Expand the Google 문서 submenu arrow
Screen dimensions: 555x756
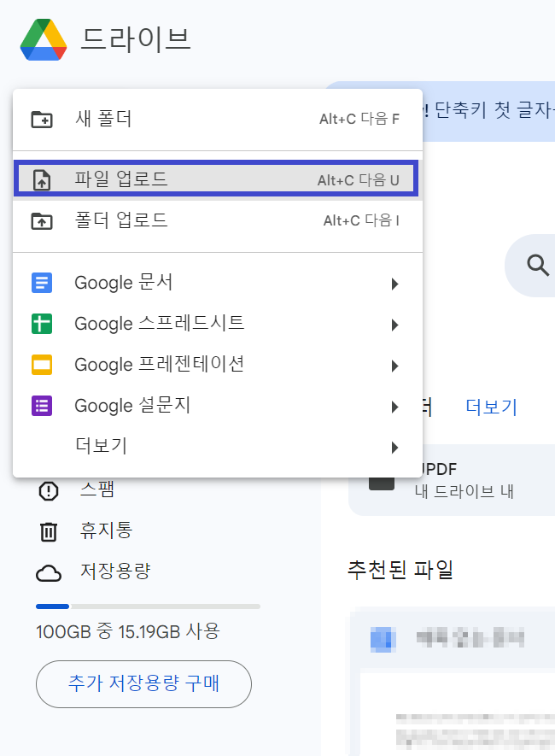point(394,282)
